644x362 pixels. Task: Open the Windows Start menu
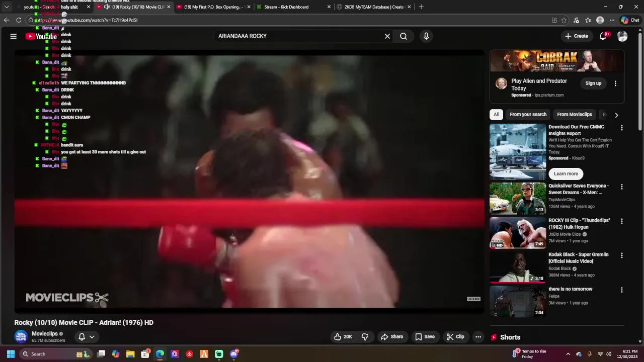tap(11, 354)
